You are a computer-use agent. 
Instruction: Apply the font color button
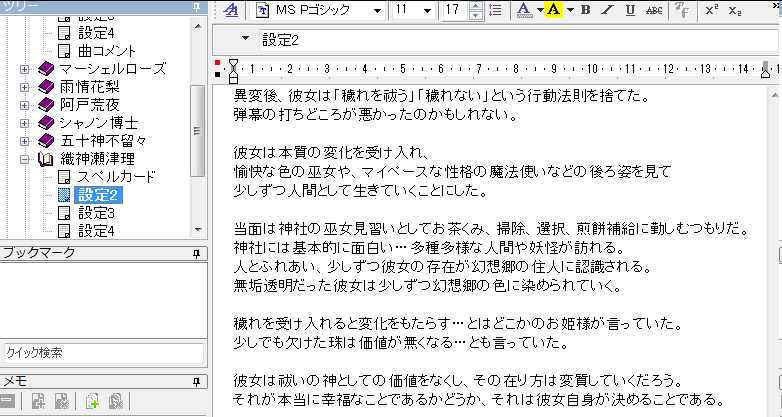point(523,10)
